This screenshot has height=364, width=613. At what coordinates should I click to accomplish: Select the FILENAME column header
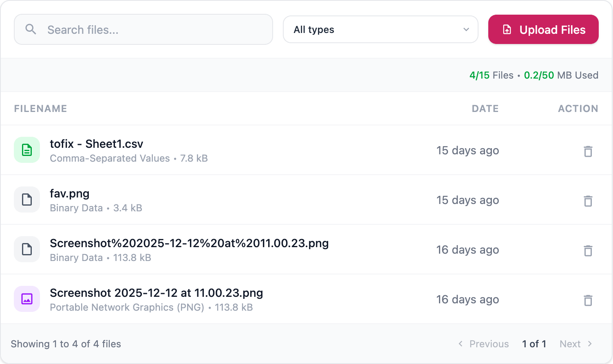tap(40, 108)
